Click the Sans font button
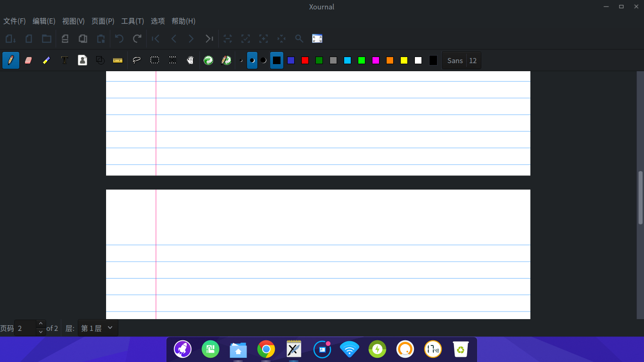Screen dimensions: 644x362 click(455, 60)
